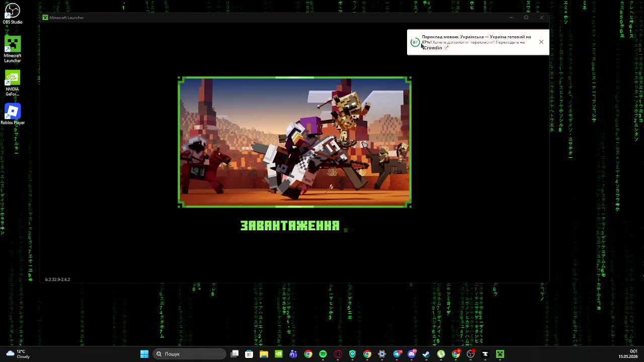This screenshot has width=644, height=362.
Task: Select the NVIDIA GeForce desktop shortcut
Action: click(13, 83)
